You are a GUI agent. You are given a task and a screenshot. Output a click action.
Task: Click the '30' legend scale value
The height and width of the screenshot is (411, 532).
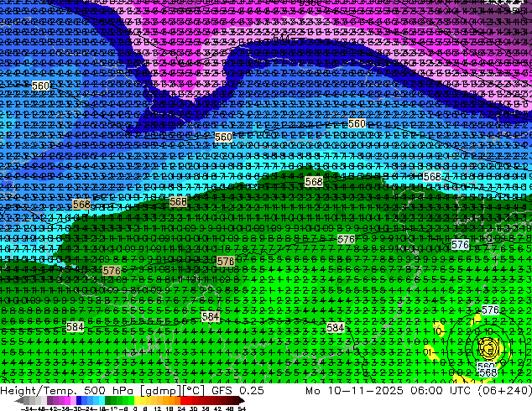tap(193, 408)
